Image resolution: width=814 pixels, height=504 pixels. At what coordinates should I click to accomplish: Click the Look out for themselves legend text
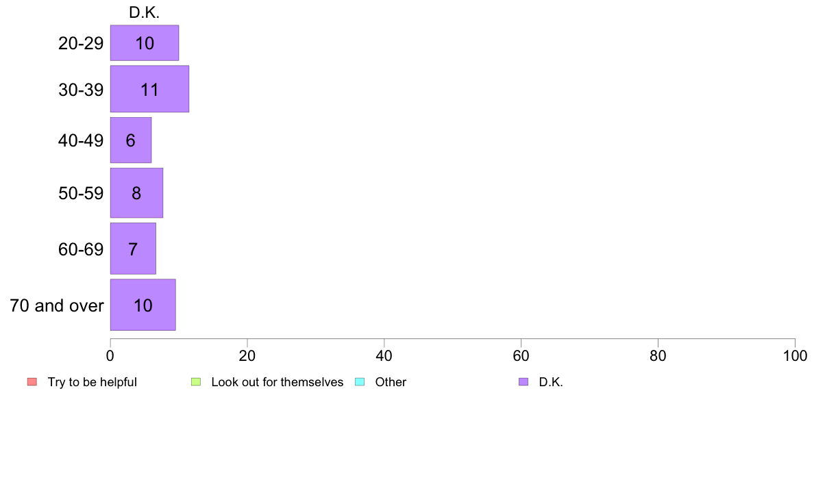(277, 382)
